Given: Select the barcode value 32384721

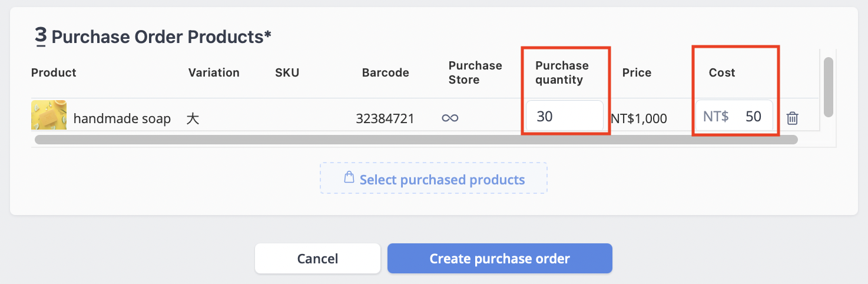Looking at the screenshot, I should pos(385,118).
